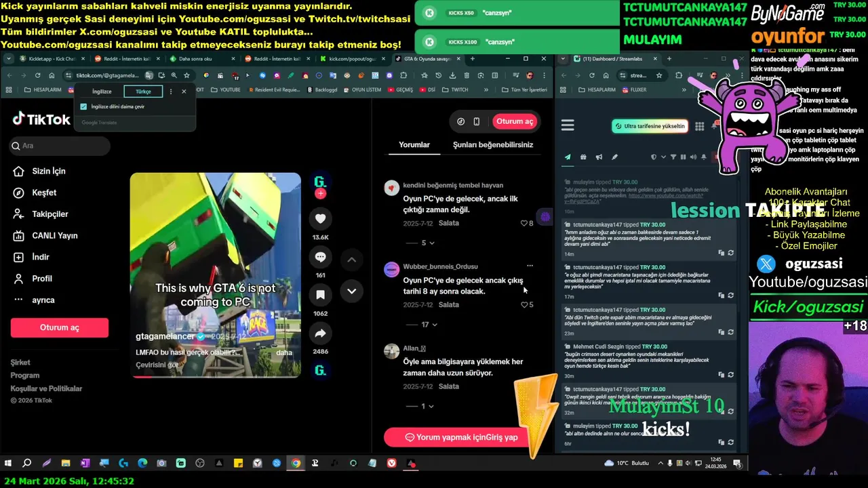Image resolution: width=868 pixels, height=488 pixels.
Task: Open Windows Start menu
Action: coord(8,464)
